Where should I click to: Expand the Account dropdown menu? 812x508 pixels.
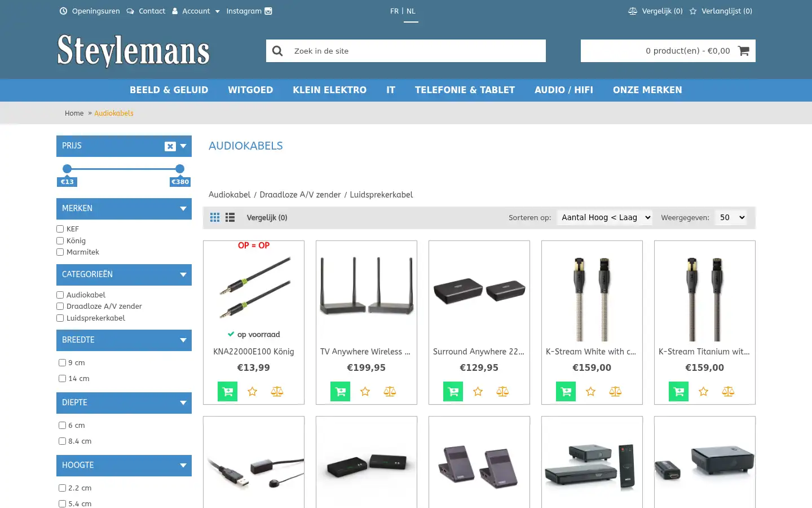point(196,11)
